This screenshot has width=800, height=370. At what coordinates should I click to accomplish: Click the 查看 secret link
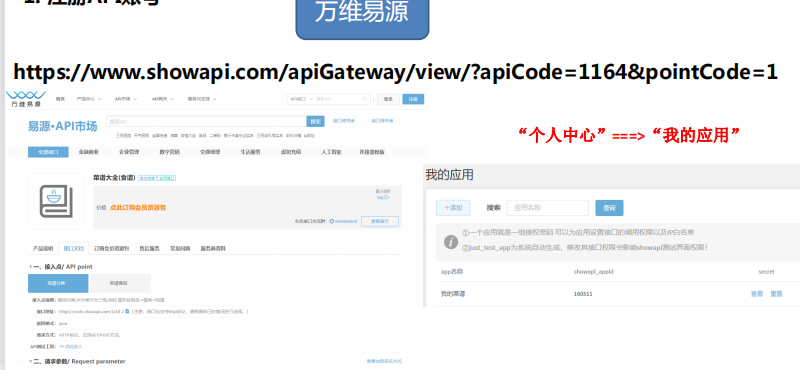[x=757, y=294]
